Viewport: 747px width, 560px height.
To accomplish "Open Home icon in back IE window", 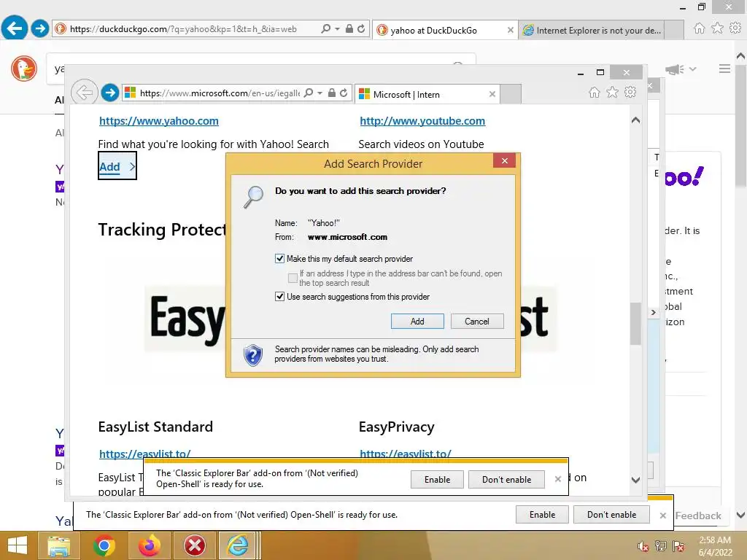I will [x=699, y=28].
